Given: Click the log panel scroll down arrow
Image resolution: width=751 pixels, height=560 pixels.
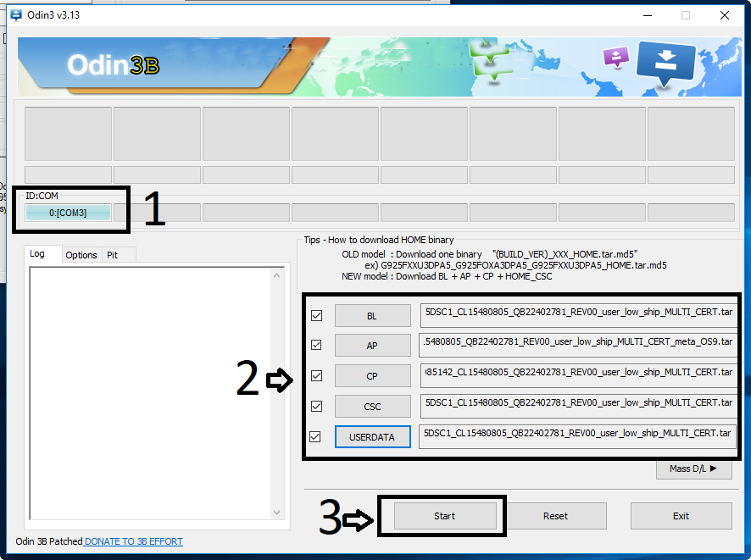Looking at the screenshot, I should coord(277,513).
